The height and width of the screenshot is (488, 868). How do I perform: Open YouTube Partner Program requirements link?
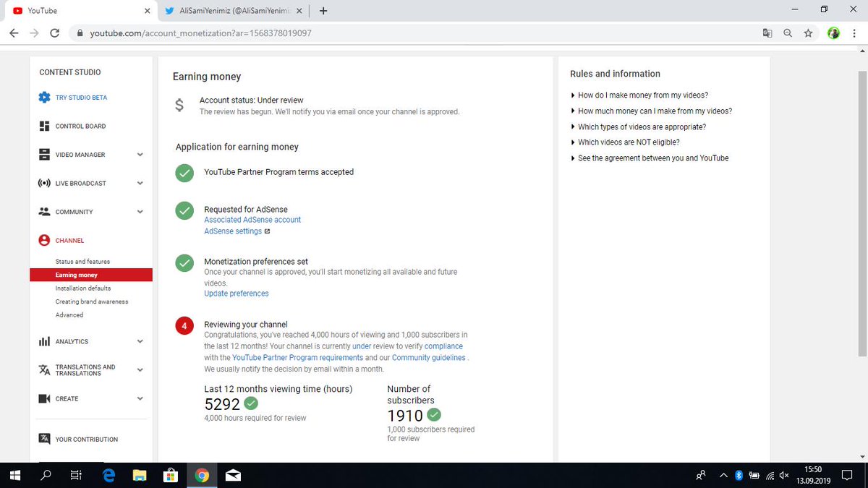[x=297, y=358]
